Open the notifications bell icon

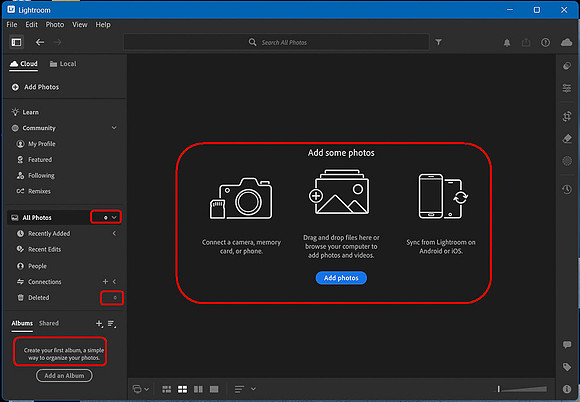tap(507, 43)
